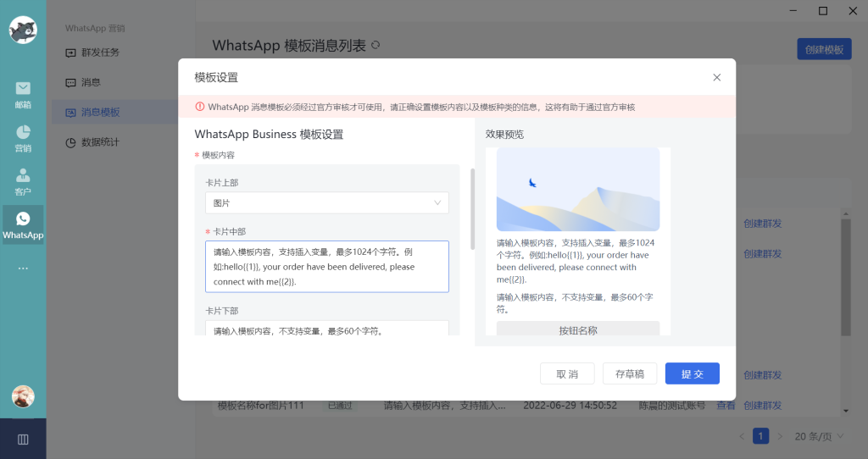Close the template settings dialog with X
Viewport: 868px width, 459px height.
click(716, 77)
